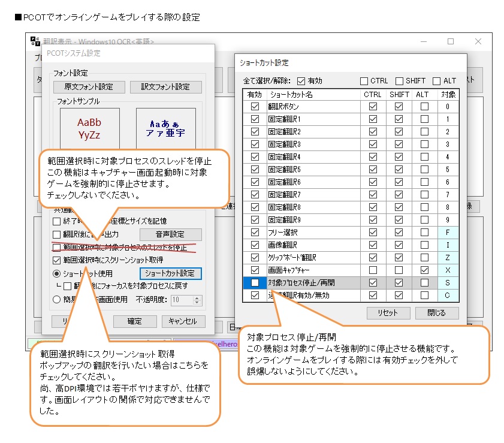Toggle ALT checkbox for 固定翻訳3 row
Viewport: 504px width, 443px height.
(x=424, y=144)
